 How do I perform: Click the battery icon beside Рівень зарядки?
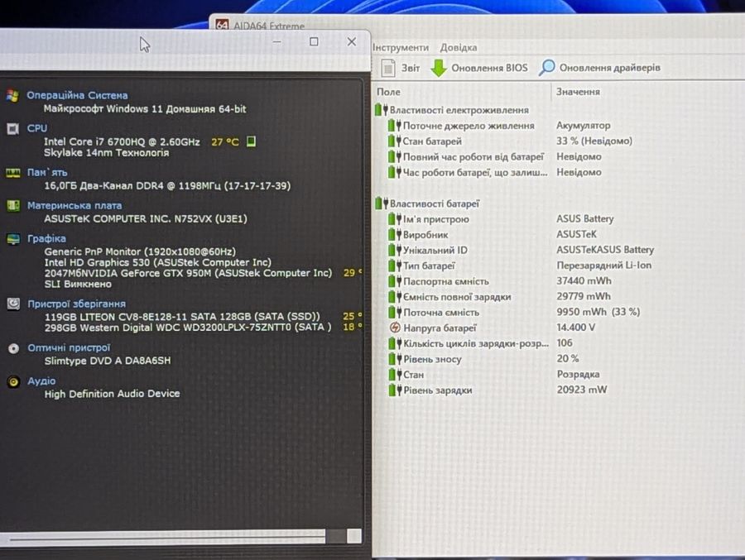tap(395, 390)
